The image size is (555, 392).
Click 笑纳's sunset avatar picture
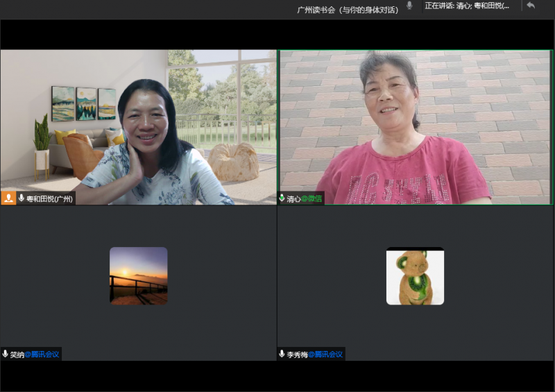138,276
